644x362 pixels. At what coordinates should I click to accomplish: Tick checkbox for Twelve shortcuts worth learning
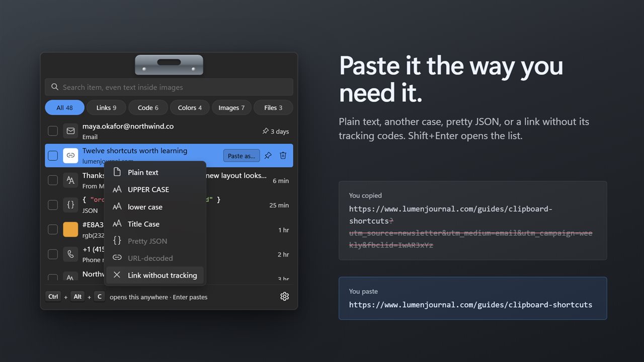pyautogui.click(x=53, y=156)
